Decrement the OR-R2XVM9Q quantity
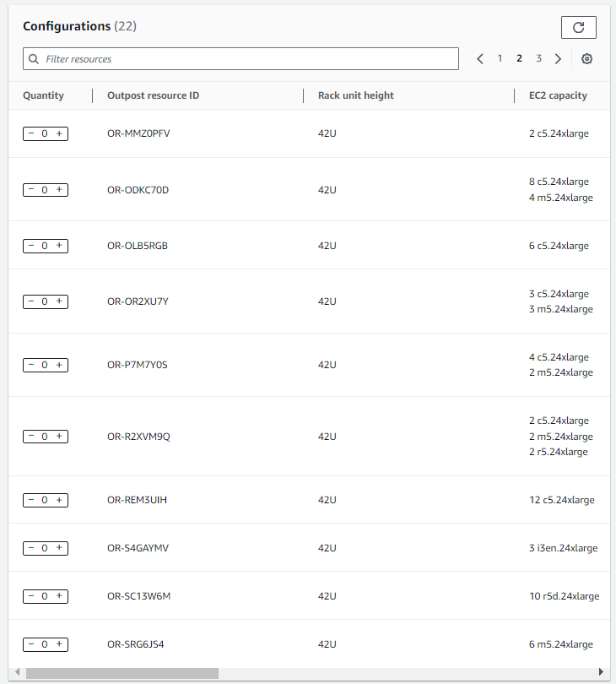The height and width of the screenshot is (684, 616). coord(31,437)
